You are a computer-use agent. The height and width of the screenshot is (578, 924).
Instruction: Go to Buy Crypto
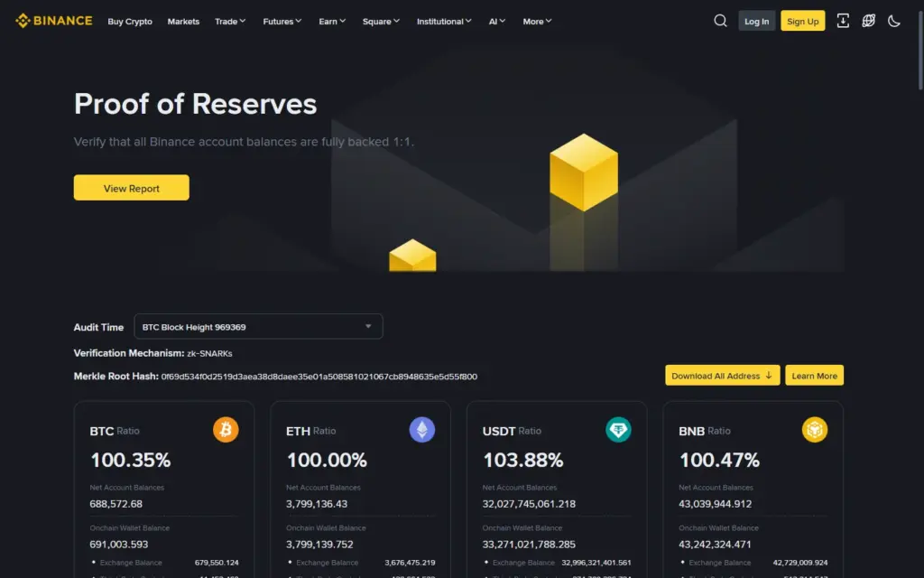click(130, 22)
